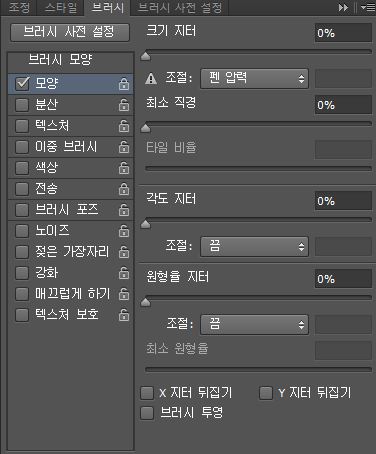
Task: Switch to the 스타일 tab
Action: (61, 8)
